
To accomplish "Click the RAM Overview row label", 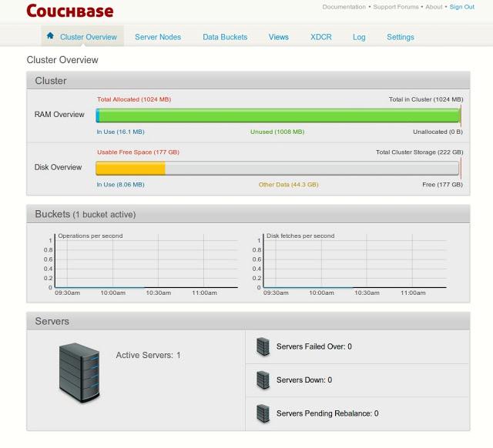I will (x=59, y=115).
